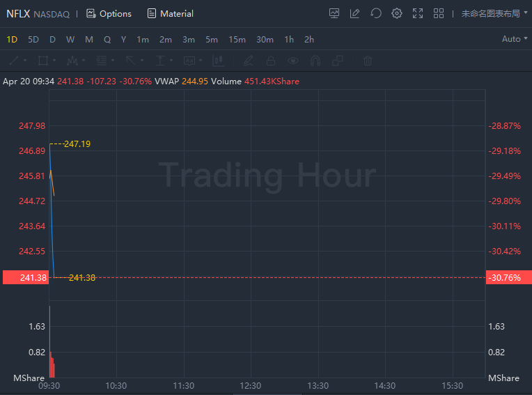Expand the Auto scale dropdown
Screen dimensions: 532x395
point(515,39)
